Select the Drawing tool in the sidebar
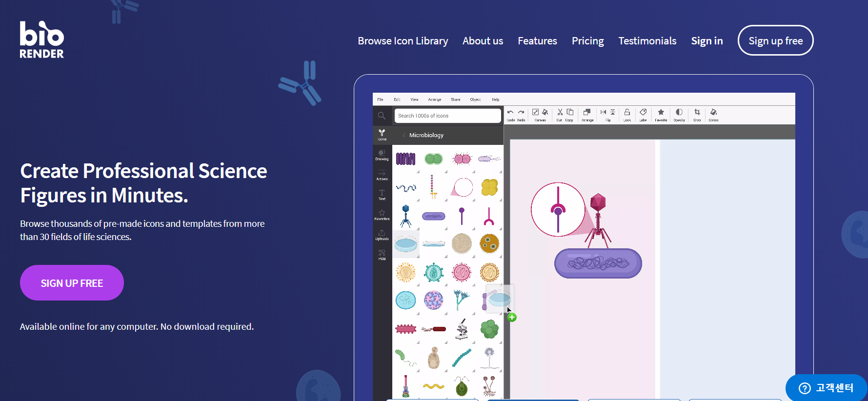 coord(382,155)
